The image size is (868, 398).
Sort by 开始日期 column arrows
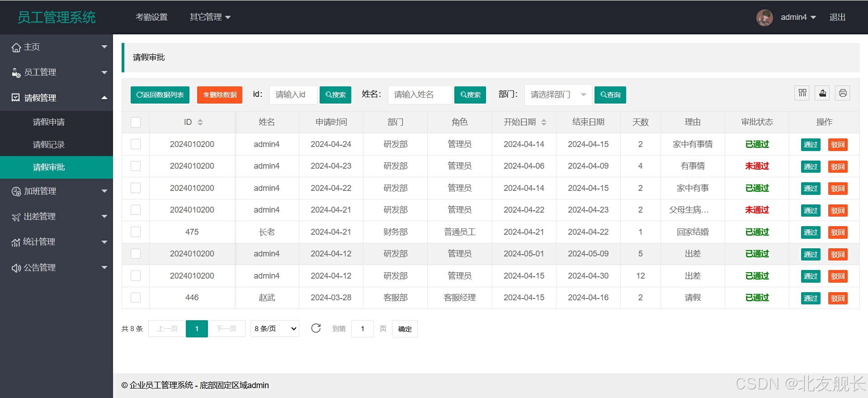544,122
